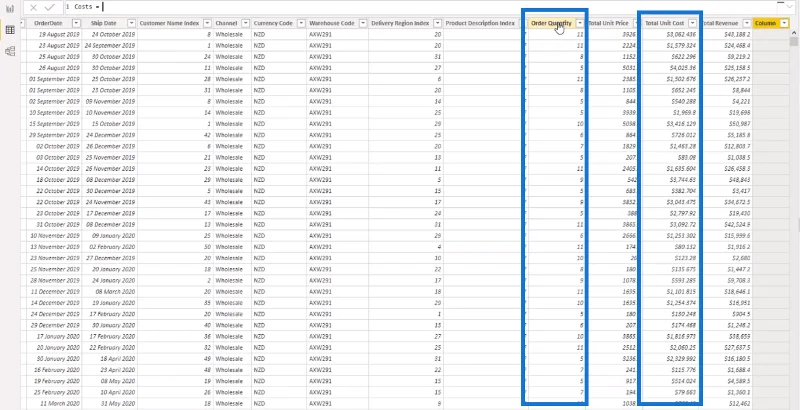Viewport: 800px width, 410px height.
Task: Cancel the formula with the X icon
Action: pyautogui.click(x=33, y=7)
